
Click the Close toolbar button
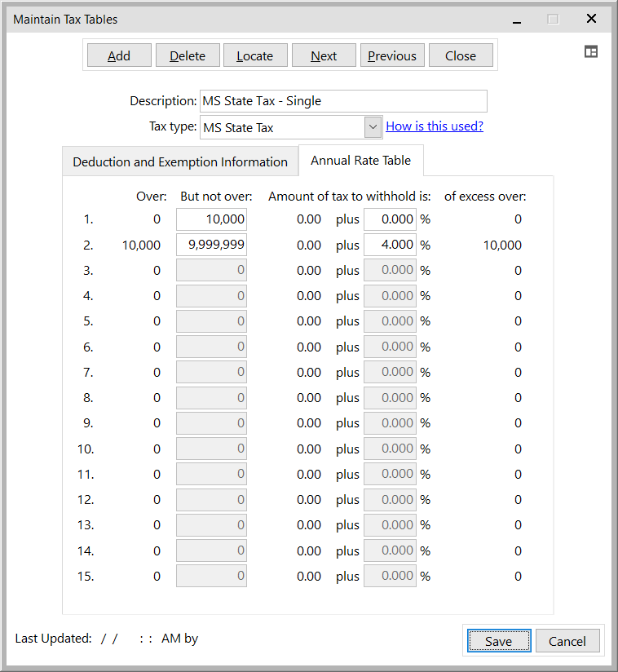point(461,55)
